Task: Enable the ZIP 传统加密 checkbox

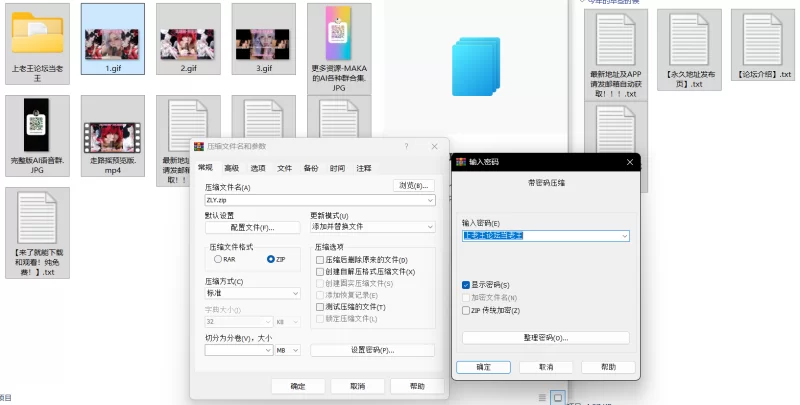Action: point(466,310)
